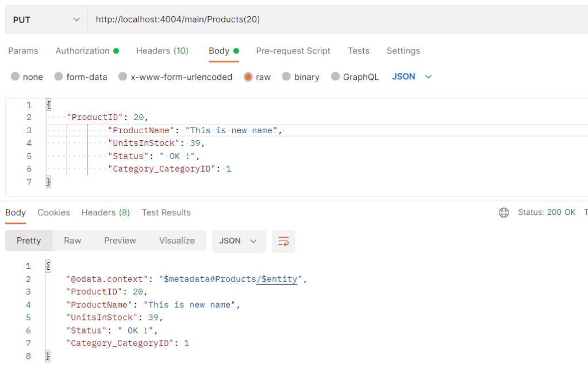Click the wrap lines icon in response
The height and width of the screenshot is (383, 588).
point(283,241)
